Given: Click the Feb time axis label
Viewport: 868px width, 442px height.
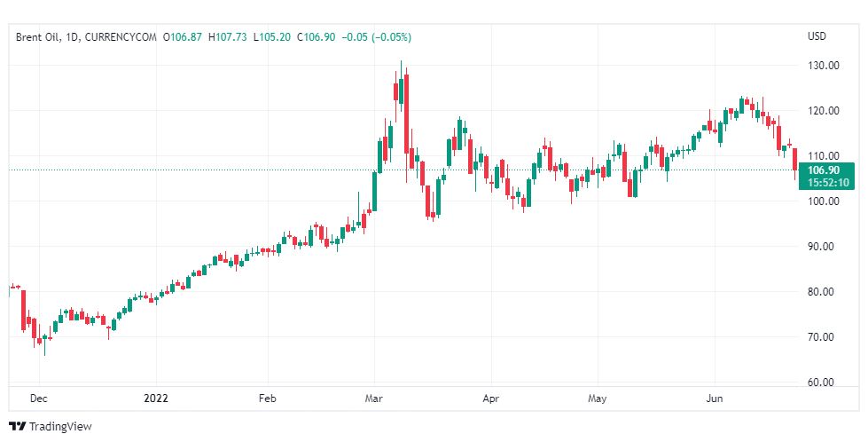Looking at the screenshot, I should pos(268,399).
